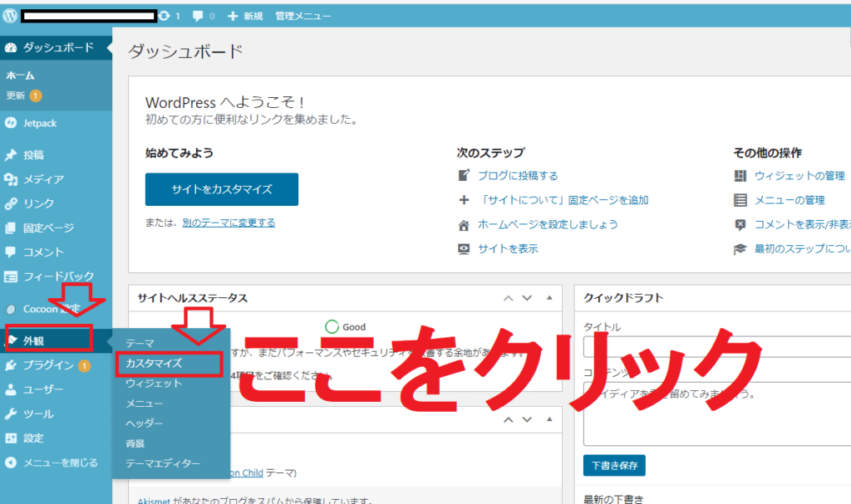Screen dimensions: 851x504
Task: Click the 新規 plus button
Action: [x=245, y=17]
